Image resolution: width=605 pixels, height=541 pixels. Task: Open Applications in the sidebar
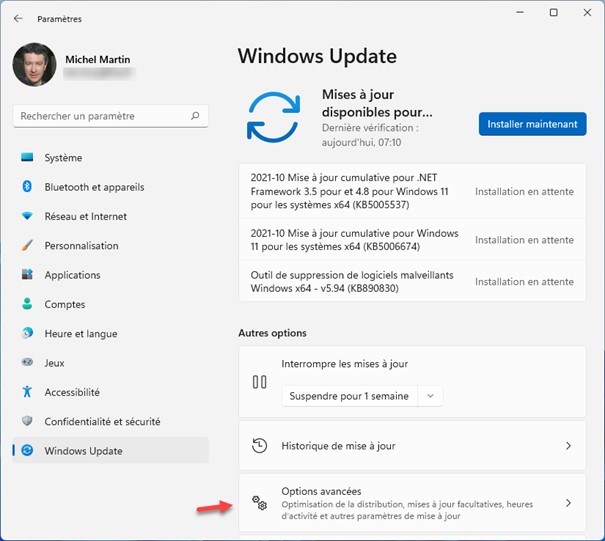72,275
